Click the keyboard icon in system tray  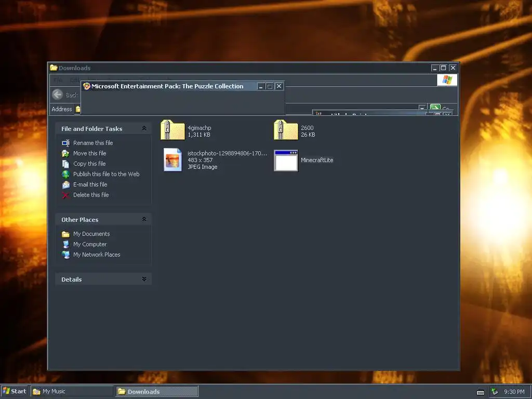(481, 392)
